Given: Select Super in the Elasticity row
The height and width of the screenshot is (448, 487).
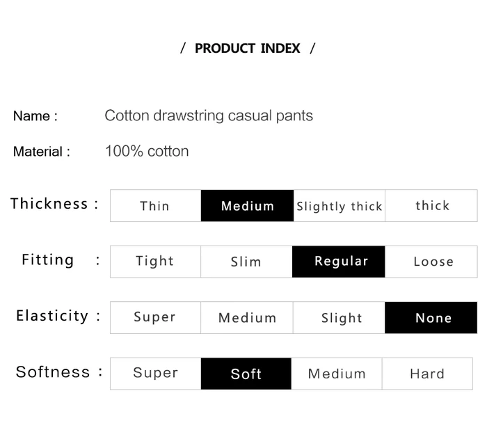Looking at the screenshot, I should tap(155, 317).
